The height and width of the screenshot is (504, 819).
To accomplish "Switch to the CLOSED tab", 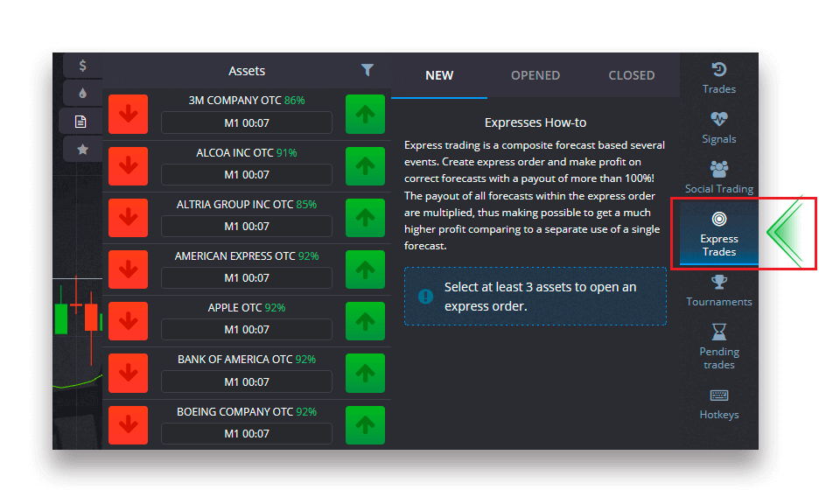I will point(631,75).
